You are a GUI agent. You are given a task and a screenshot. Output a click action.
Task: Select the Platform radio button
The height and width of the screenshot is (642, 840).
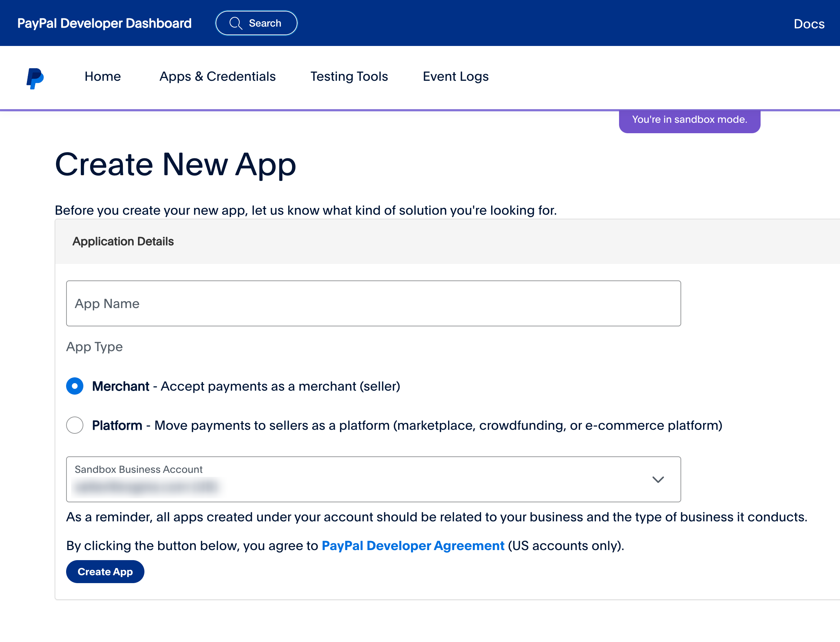tap(75, 425)
